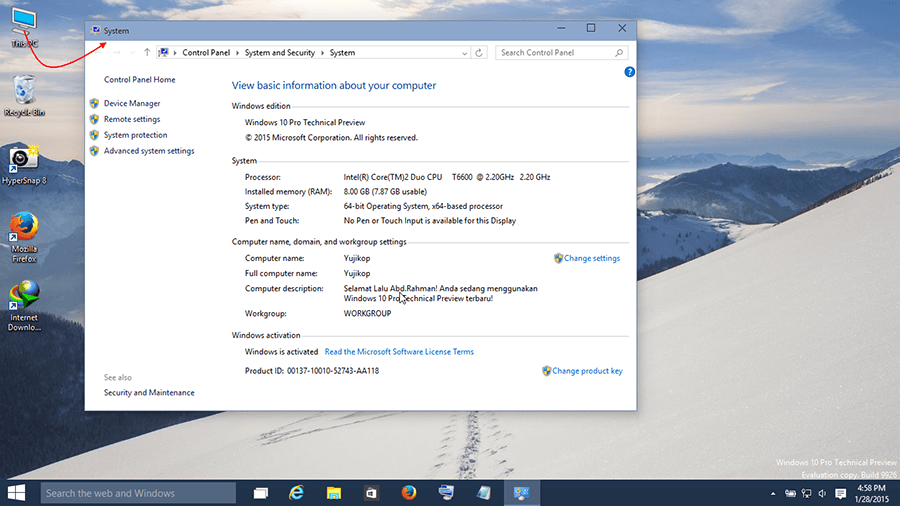Open Security and Maintenance link
The height and width of the screenshot is (506, 900).
coord(149,392)
